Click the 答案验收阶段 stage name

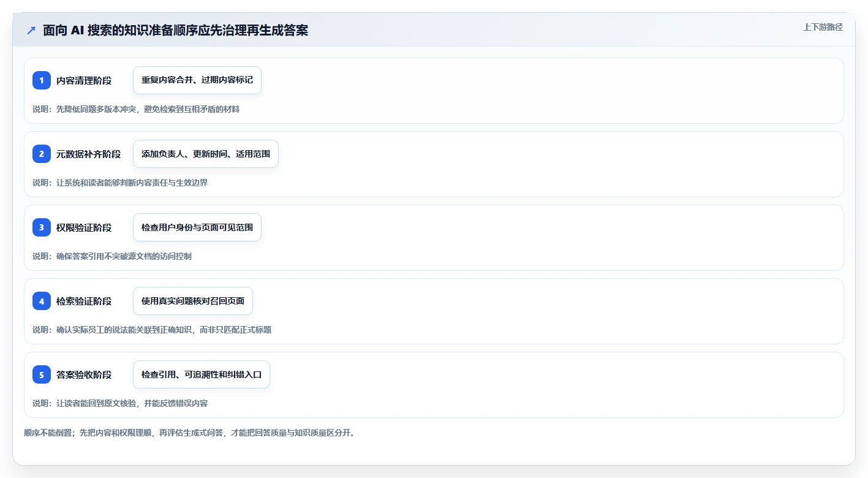point(84,374)
